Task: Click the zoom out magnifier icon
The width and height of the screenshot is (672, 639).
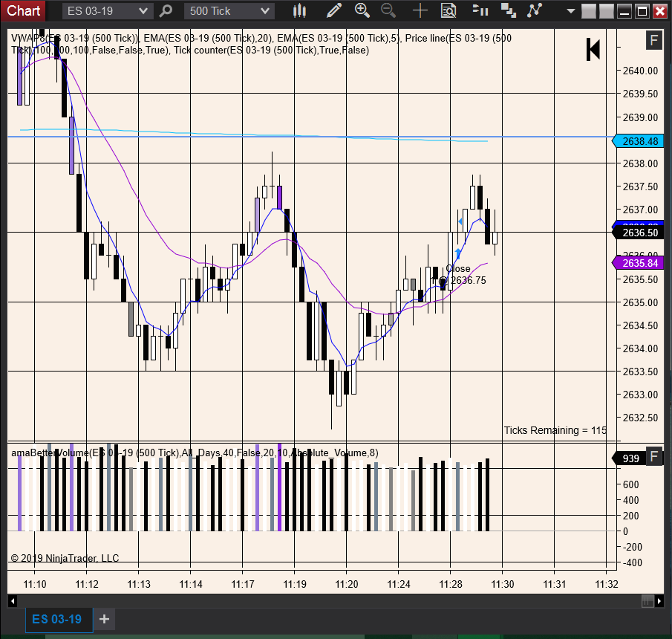Action: pyautogui.click(x=388, y=10)
